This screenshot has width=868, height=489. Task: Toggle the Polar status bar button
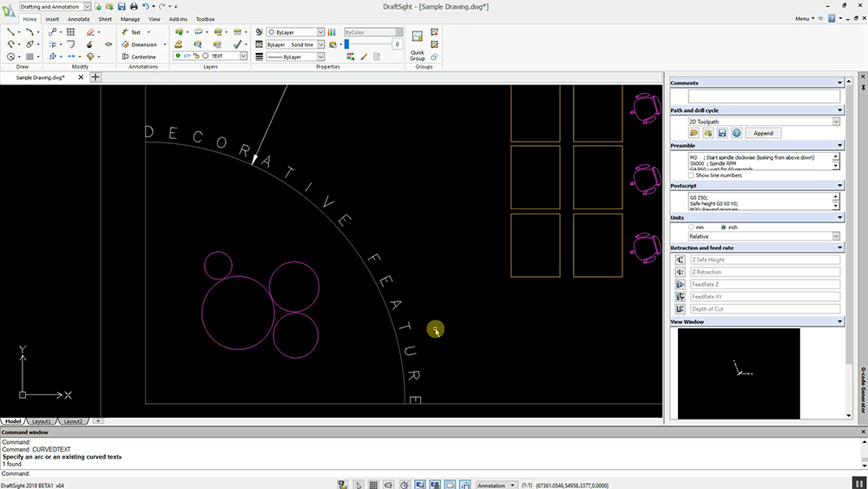coord(404,485)
